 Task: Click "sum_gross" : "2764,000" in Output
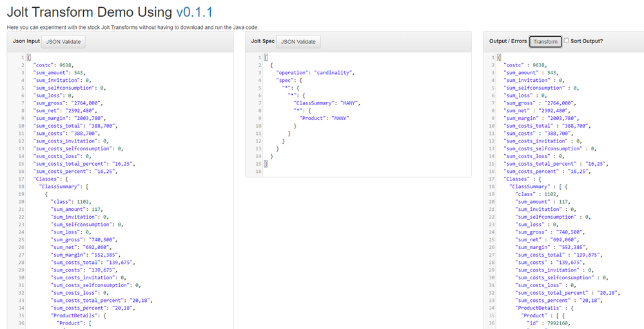click(x=540, y=103)
